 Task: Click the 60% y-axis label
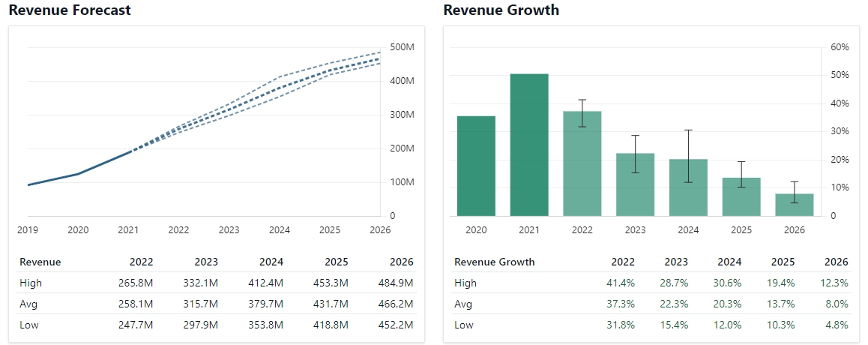tap(840, 47)
